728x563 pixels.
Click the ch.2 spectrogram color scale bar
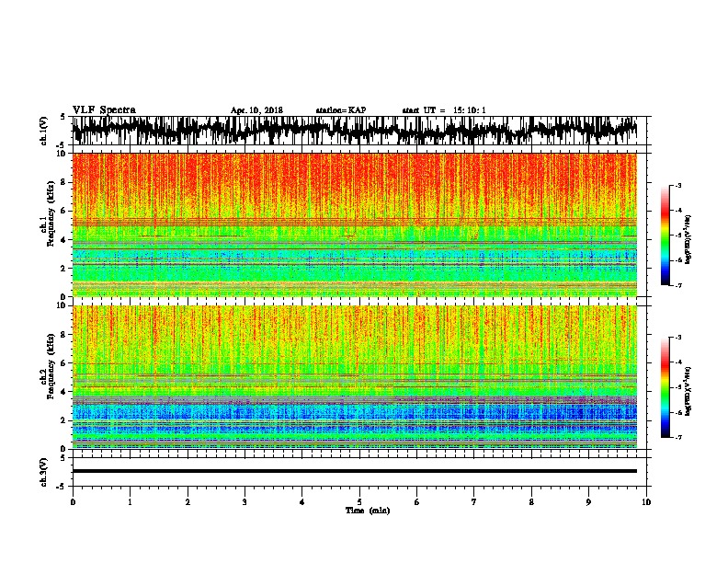(x=665, y=387)
